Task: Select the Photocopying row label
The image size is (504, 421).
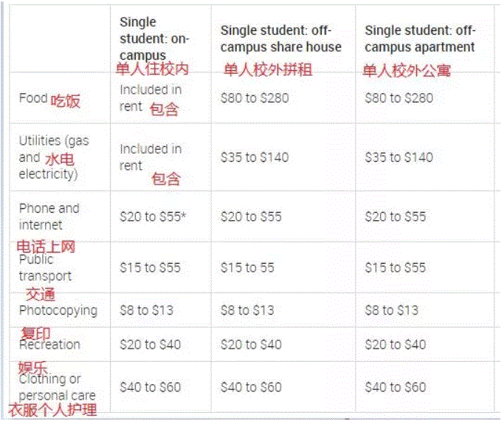Action: click(58, 310)
